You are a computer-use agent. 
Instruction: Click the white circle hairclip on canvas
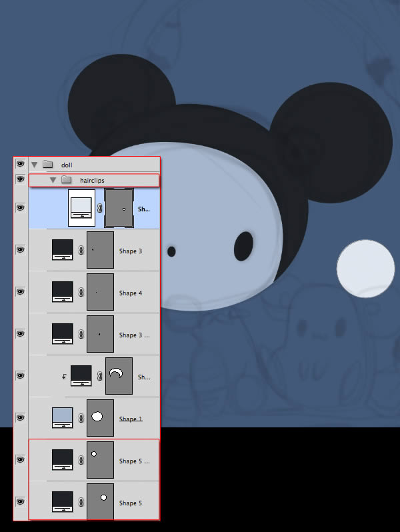(x=365, y=269)
